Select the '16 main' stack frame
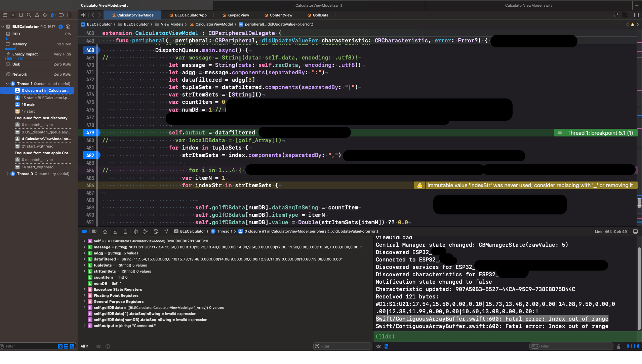Screen dimensions: 642x364 tap(29, 105)
